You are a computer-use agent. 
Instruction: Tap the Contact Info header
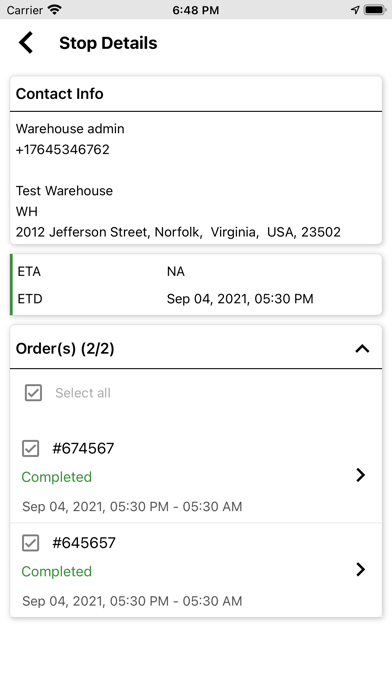pyautogui.click(x=59, y=94)
